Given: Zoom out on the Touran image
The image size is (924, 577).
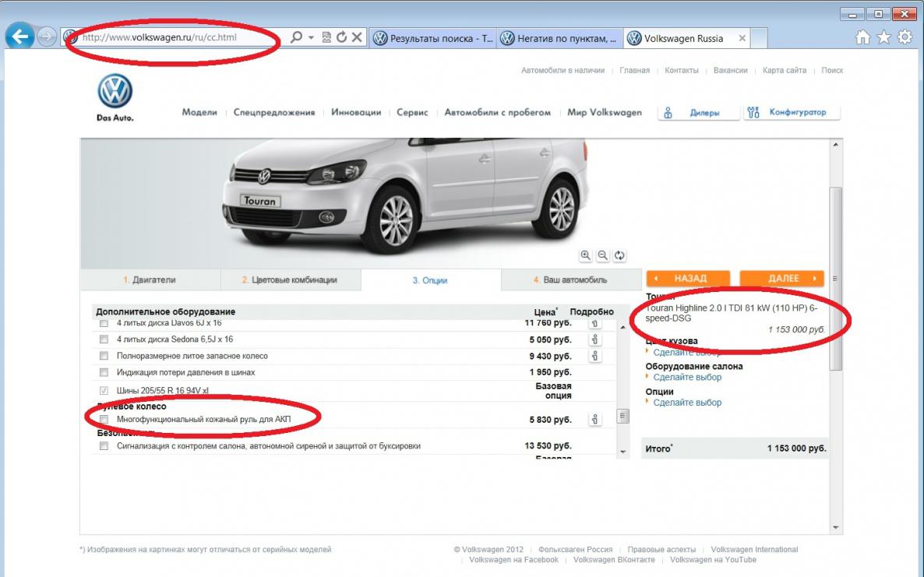Looking at the screenshot, I should (x=602, y=255).
